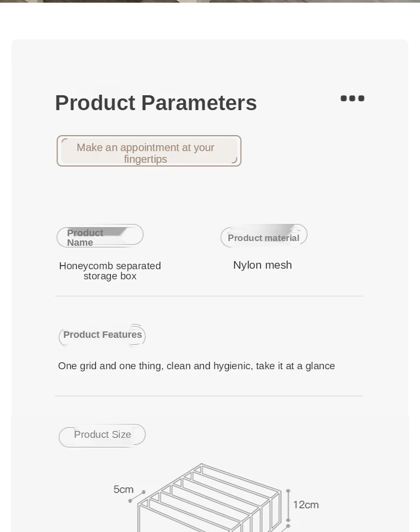Click the divider line below Nylon mesh
The width and height of the screenshot is (420, 532).
pyautogui.click(x=209, y=296)
